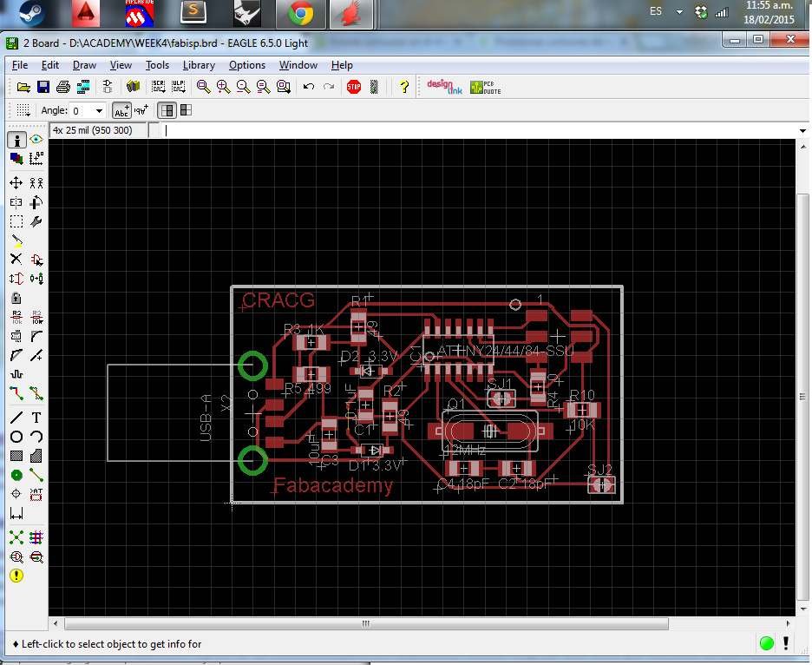
Task: Click the designlink toolbar icon
Action: point(444,87)
